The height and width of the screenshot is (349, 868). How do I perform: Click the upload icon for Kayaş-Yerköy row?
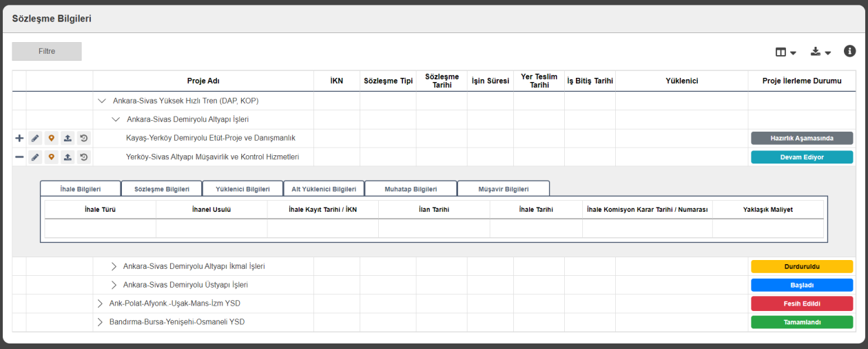point(68,139)
